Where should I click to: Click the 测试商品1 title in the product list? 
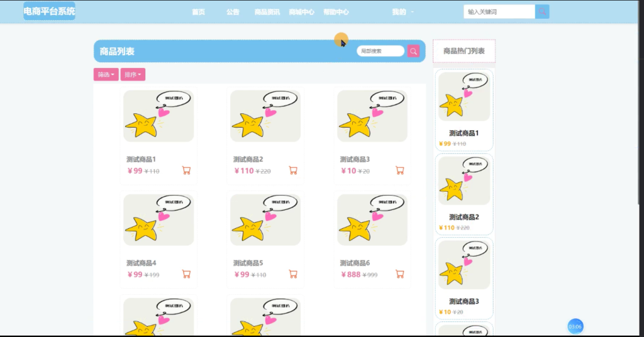(141, 159)
